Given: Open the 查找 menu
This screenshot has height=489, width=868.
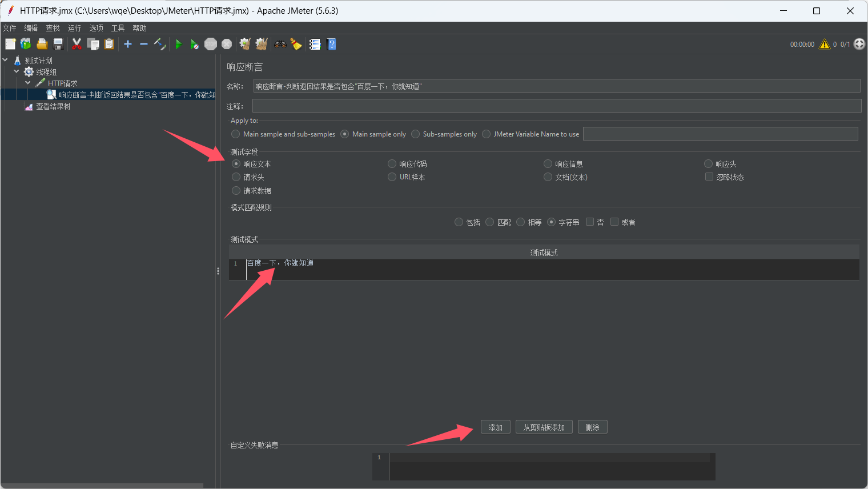Looking at the screenshot, I should coord(53,28).
